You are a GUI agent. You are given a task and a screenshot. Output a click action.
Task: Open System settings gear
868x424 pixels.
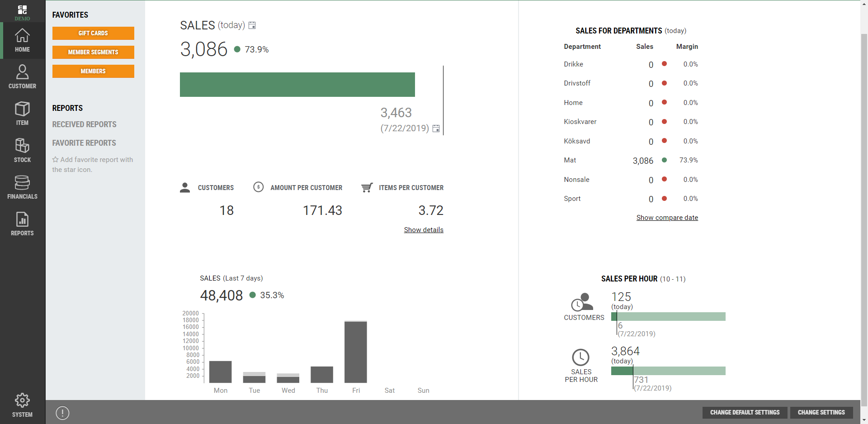[x=22, y=405]
